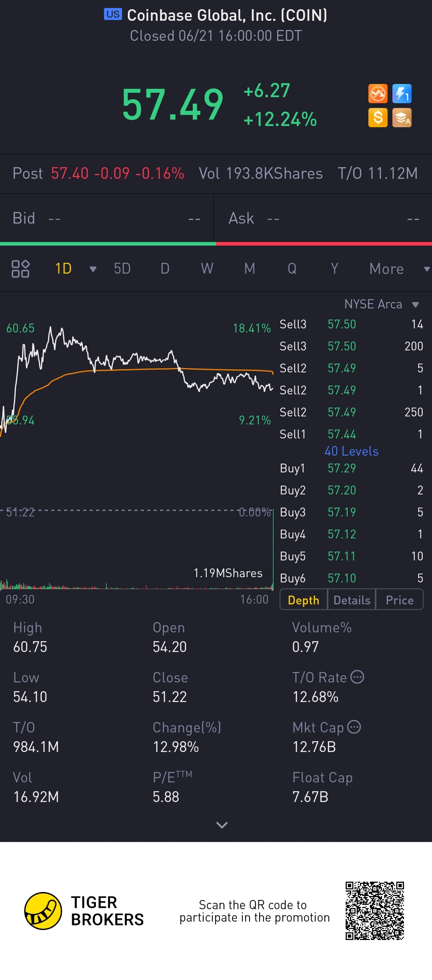This screenshot has width=432, height=980.
Task: Tap the Tiger Brokers logo
Action: (84, 911)
